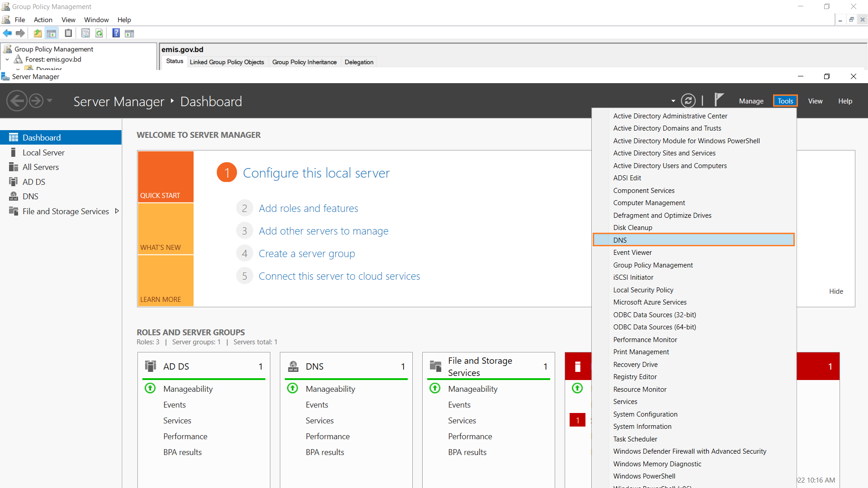Viewport: 868px width, 488px height.
Task: Switch to Linked Group Policy Objects tab
Action: pos(226,62)
